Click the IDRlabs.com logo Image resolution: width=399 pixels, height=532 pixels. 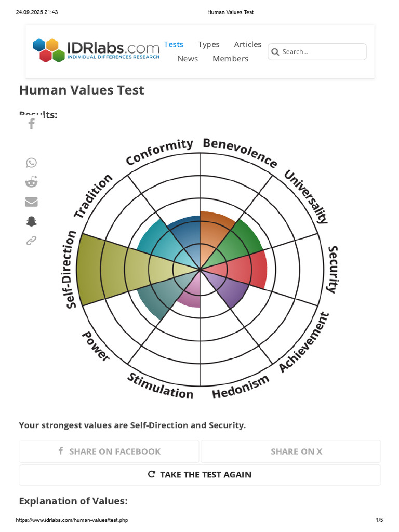coord(96,50)
